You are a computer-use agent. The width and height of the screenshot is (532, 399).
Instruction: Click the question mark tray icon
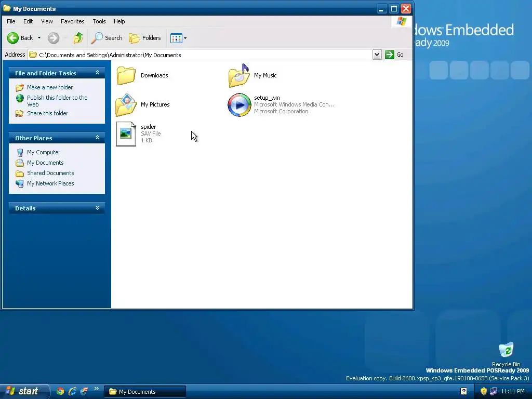click(463, 391)
